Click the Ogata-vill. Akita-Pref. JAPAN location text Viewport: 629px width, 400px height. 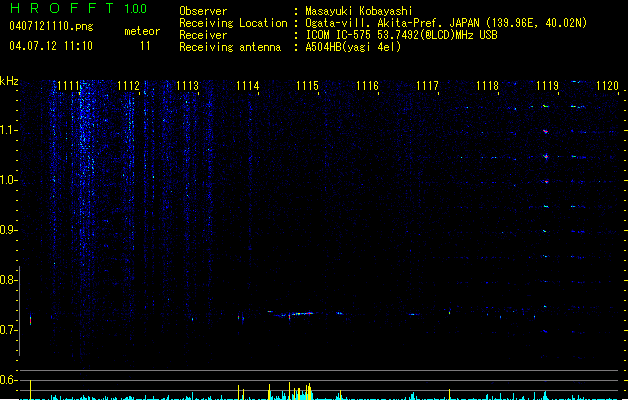coord(446,23)
